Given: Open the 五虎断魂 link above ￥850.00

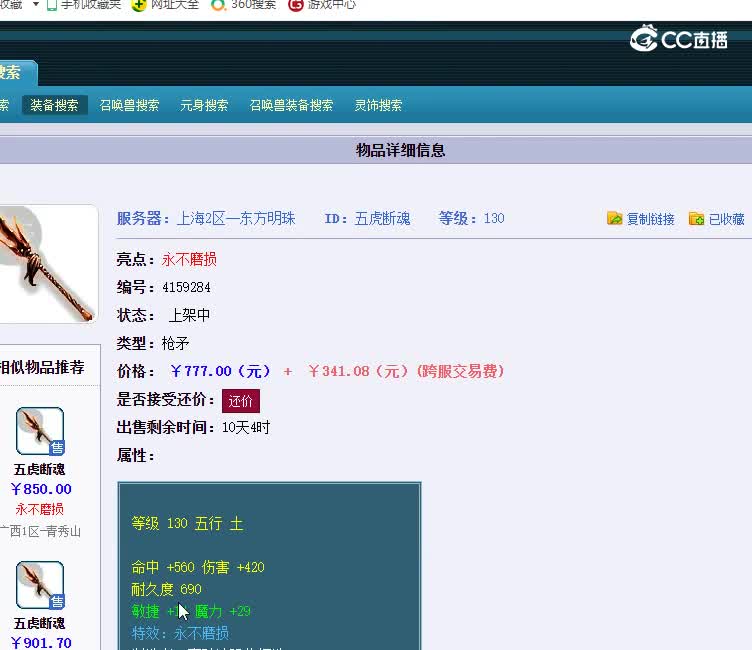Looking at the screenshot, I should pos(39,469).
